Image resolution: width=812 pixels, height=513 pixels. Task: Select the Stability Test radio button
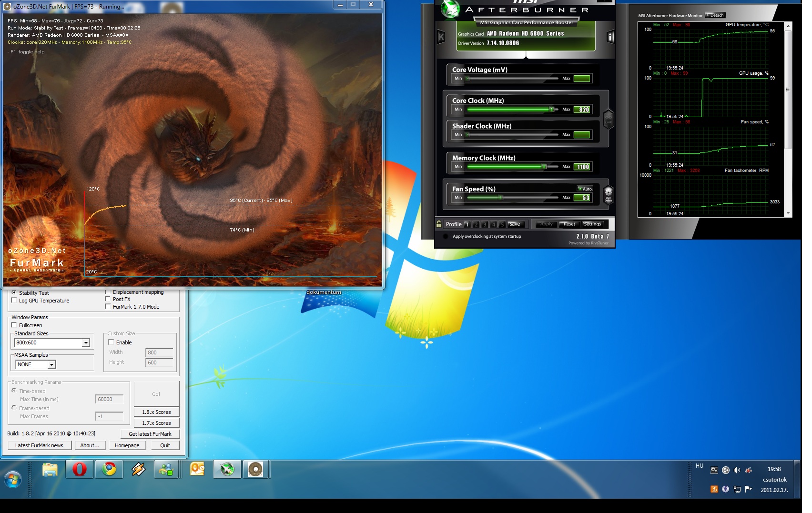[x=14, y=292]
